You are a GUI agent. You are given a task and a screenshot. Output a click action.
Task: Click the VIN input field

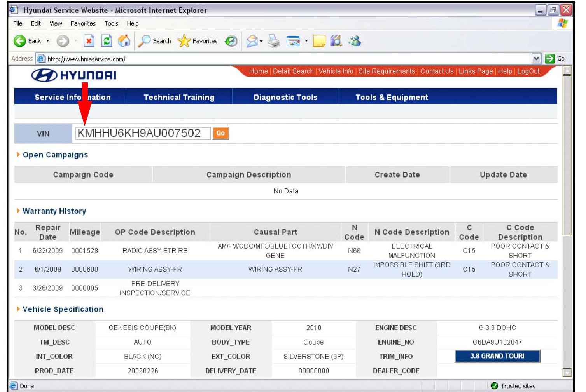pyautogui.click(x=143, y=133)
